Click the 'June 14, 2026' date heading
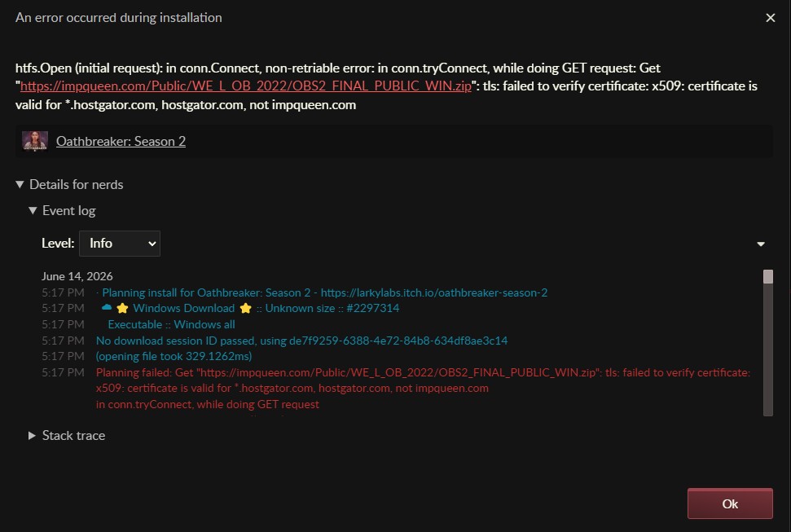This screenshot has height=532, width=791. [x=77, y=277]
